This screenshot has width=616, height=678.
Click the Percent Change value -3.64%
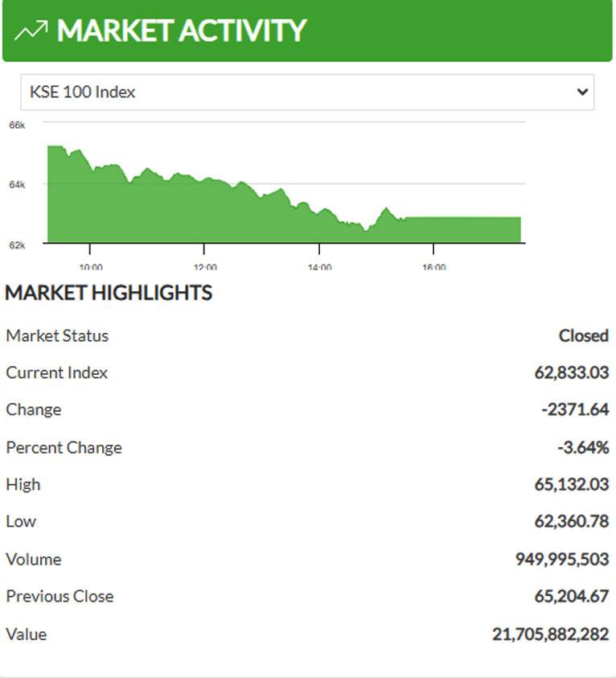[x=583, y=447]
